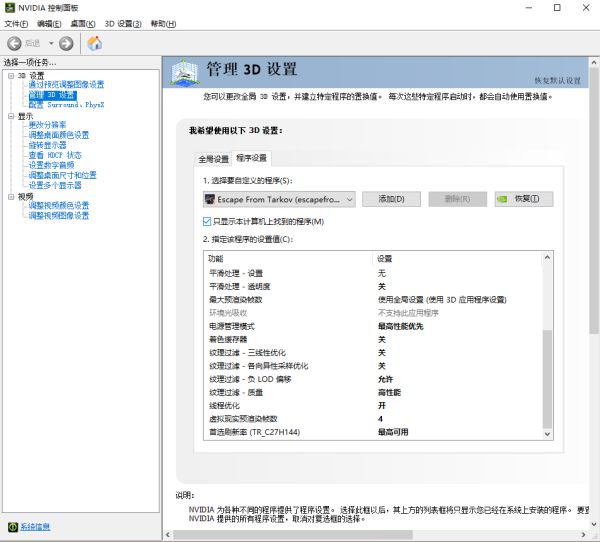Click the 恢复(I) button with NVIDIA logo

point(524,199)
